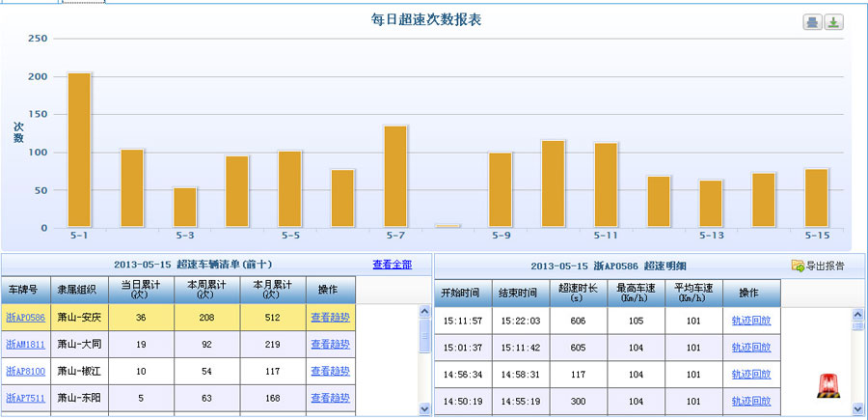868x420 pixels.
Task: Click the 本月累计 column header
Action: pos(272,289)
